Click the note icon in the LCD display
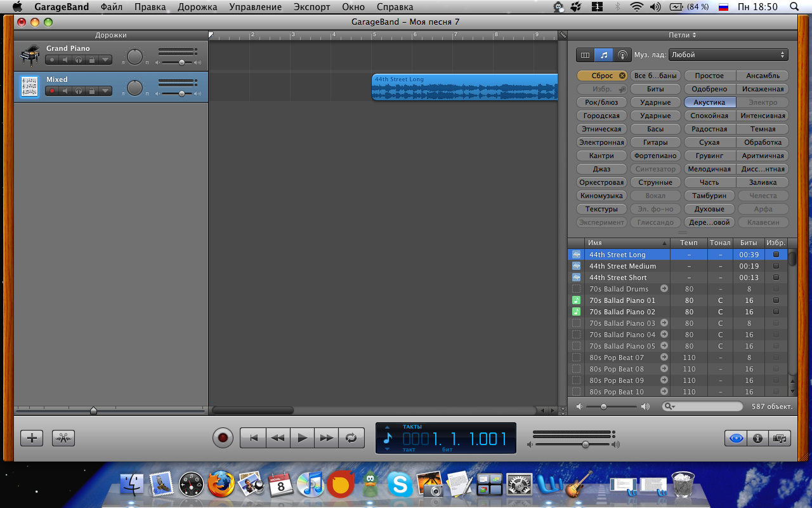Screen dimensions: 812x508 tap(388, 438)
